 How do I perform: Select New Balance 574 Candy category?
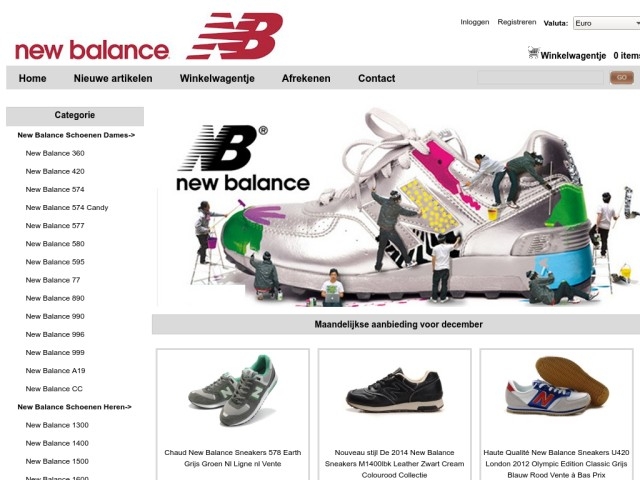click(x=67, y=208)
